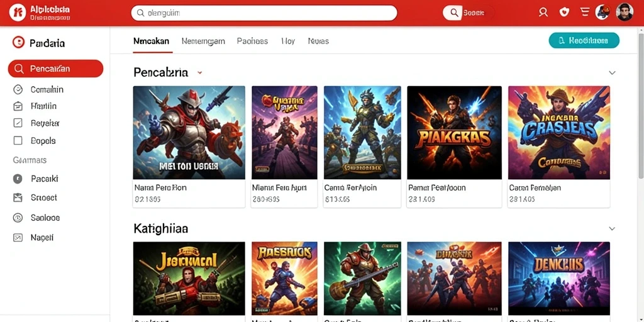Switch to the Paohaes tab
Screen dimensions: 644x322
tap(253, 41)
